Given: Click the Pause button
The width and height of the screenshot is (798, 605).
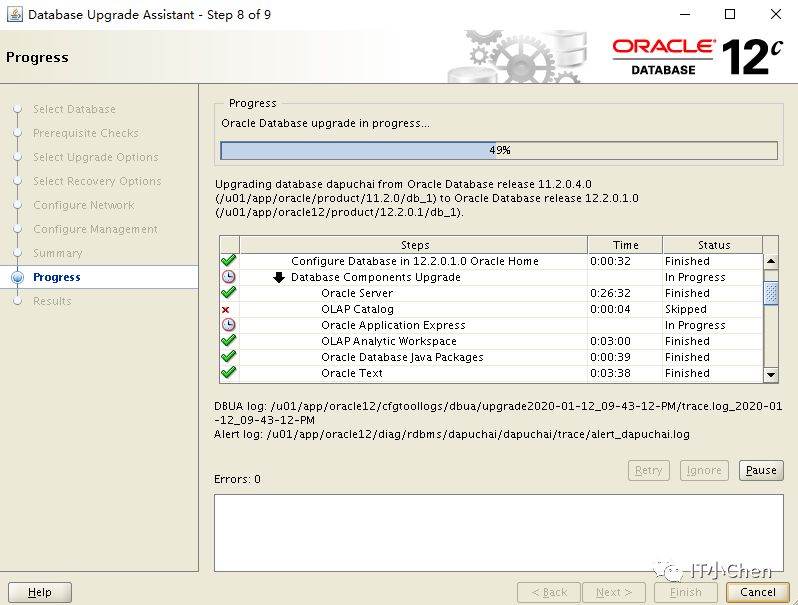Looking at the screenshot, I should pos(761,470).
